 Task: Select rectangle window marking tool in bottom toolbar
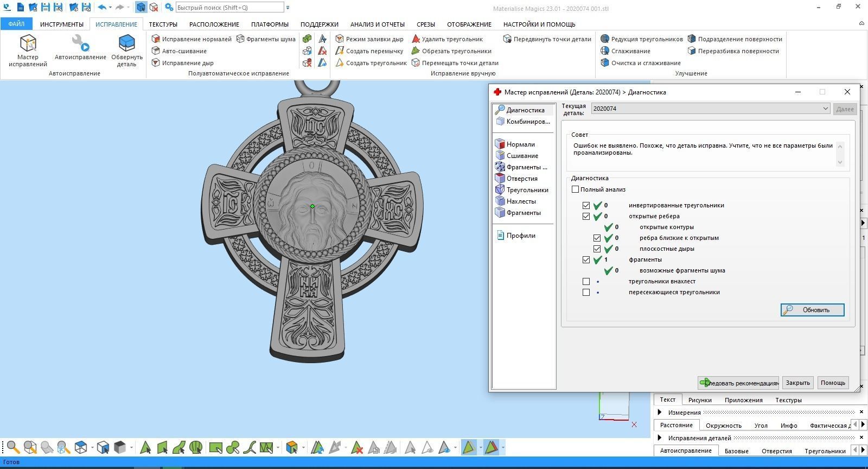click(x=215, y=447)
